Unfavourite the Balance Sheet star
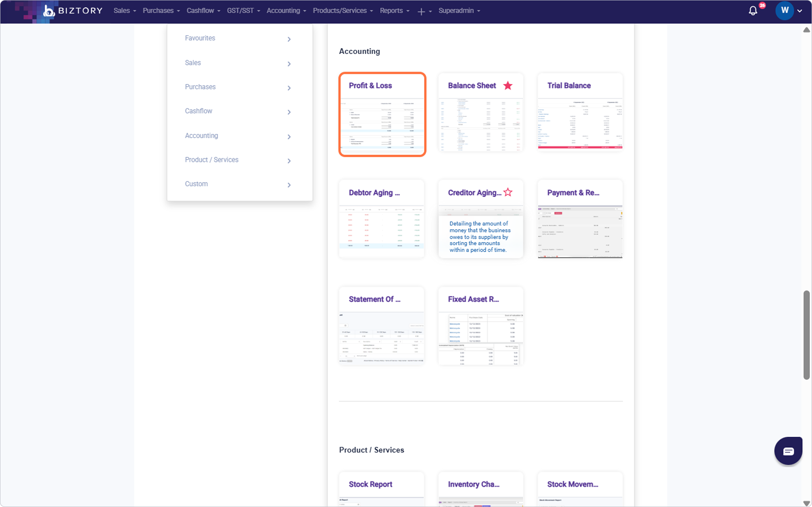Viewport: 812px width, 507px height. (x=507, y=86)
